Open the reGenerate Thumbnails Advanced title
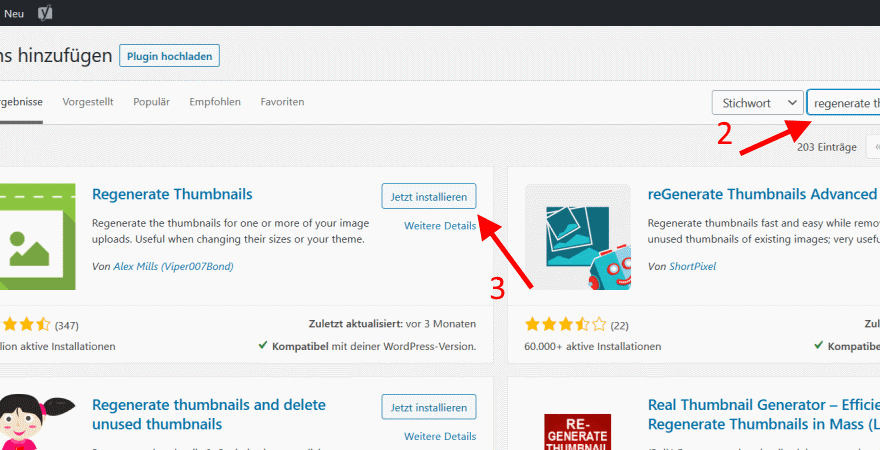The image size is (880, 450). click(762, 194)
